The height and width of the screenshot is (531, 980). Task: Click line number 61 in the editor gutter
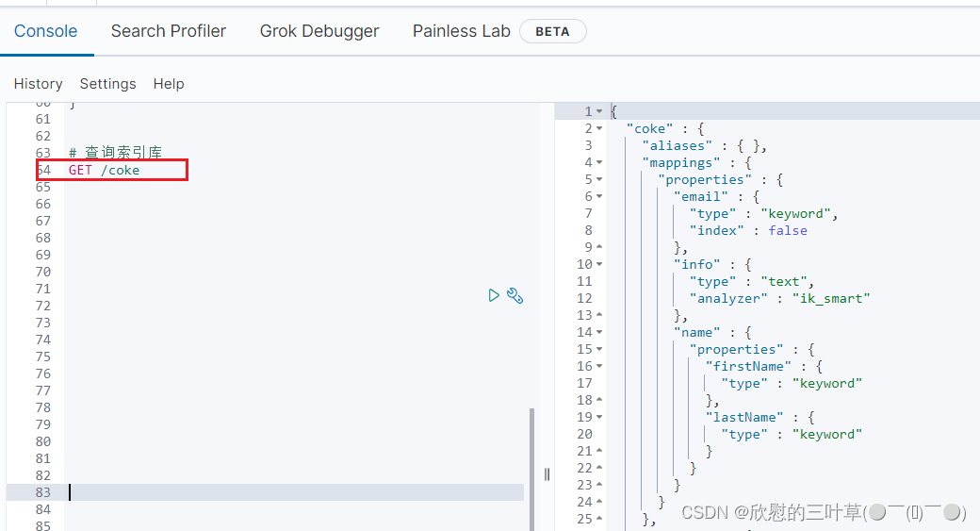point(43,119)
